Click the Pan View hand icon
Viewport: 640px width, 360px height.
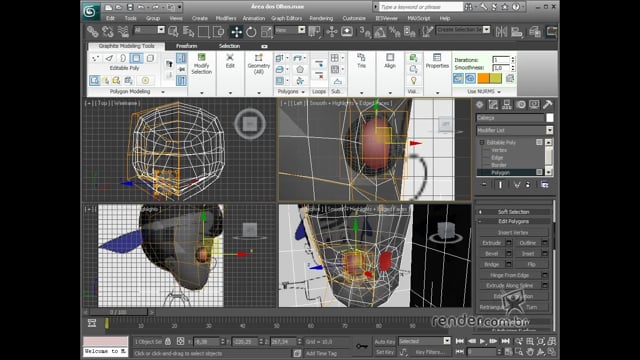[x=530, y=351]
